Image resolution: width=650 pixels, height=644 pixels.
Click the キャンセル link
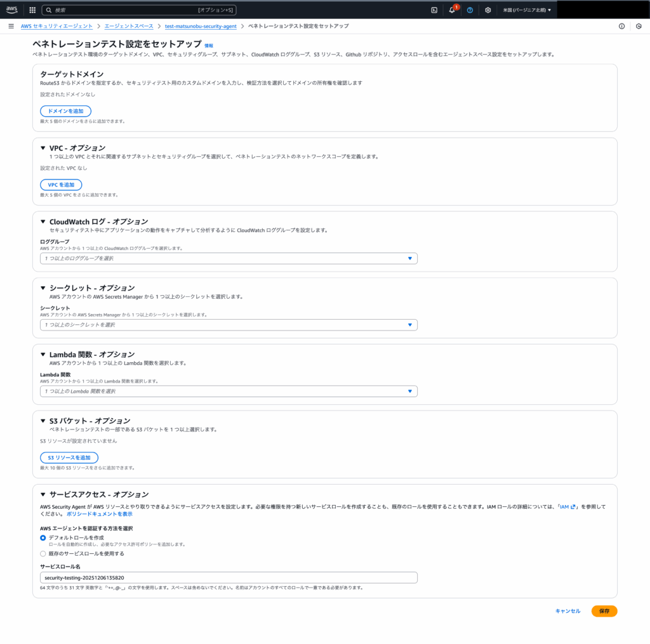pos(567,611)
